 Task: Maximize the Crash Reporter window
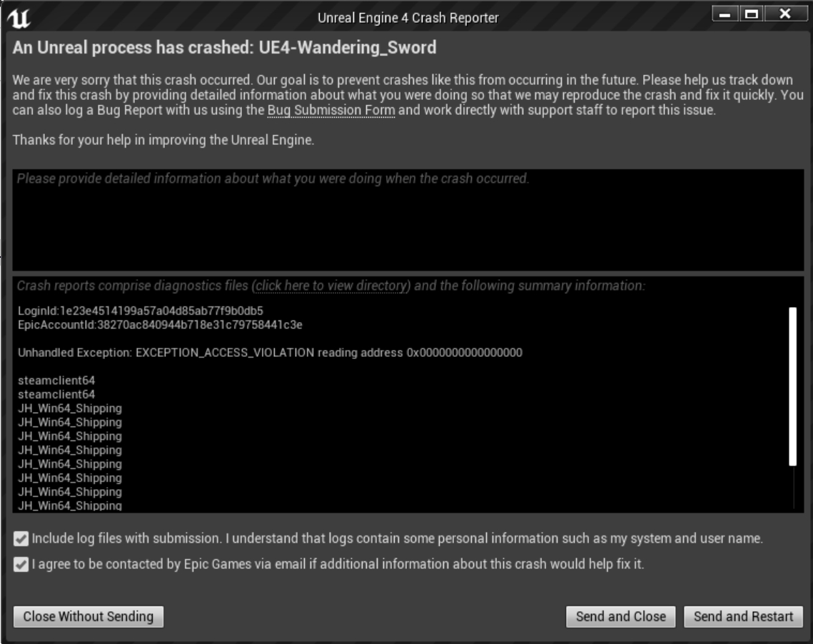click(752, 14)
